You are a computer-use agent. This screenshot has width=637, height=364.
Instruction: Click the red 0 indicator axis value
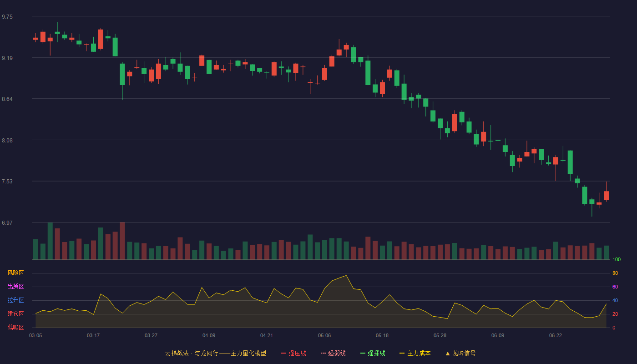click(614, 328)
